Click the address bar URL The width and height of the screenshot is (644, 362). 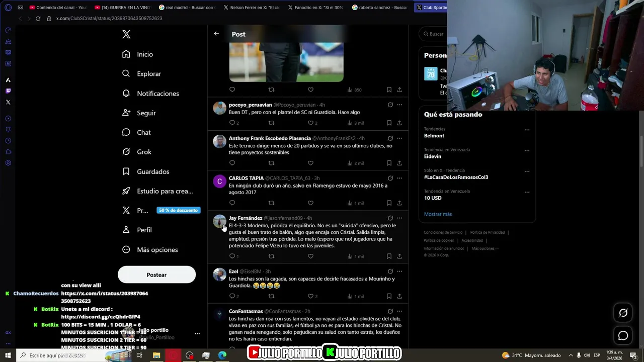coord(109,19)
